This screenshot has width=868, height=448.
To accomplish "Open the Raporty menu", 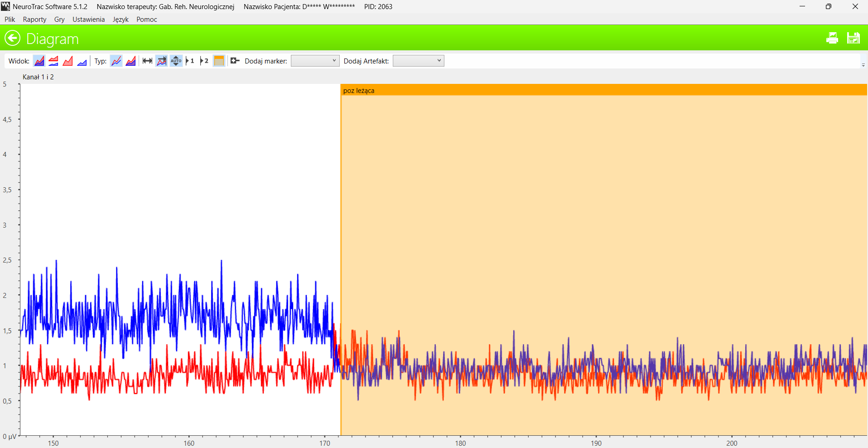I will click(34, 19).
